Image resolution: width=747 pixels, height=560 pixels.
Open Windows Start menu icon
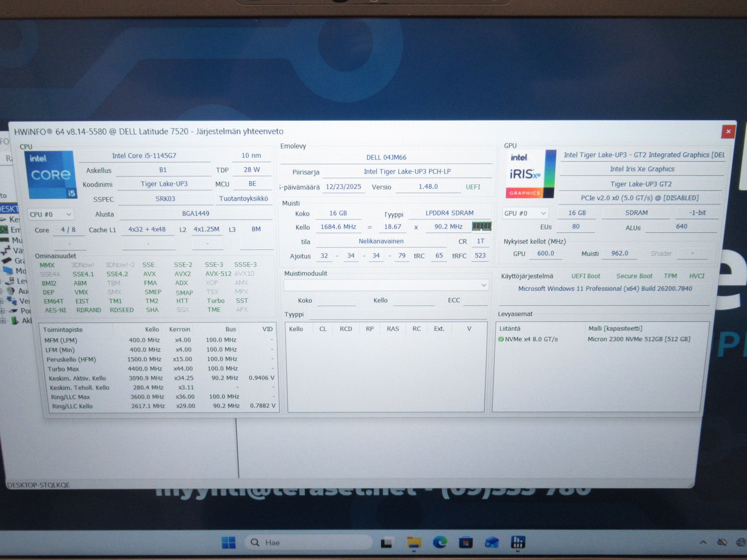[x=229, y=542]
